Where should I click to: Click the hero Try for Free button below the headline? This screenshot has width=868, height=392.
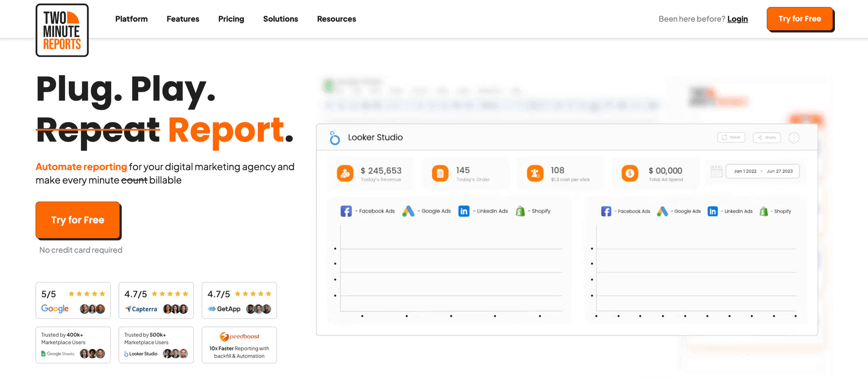click(x=78, y=220)
